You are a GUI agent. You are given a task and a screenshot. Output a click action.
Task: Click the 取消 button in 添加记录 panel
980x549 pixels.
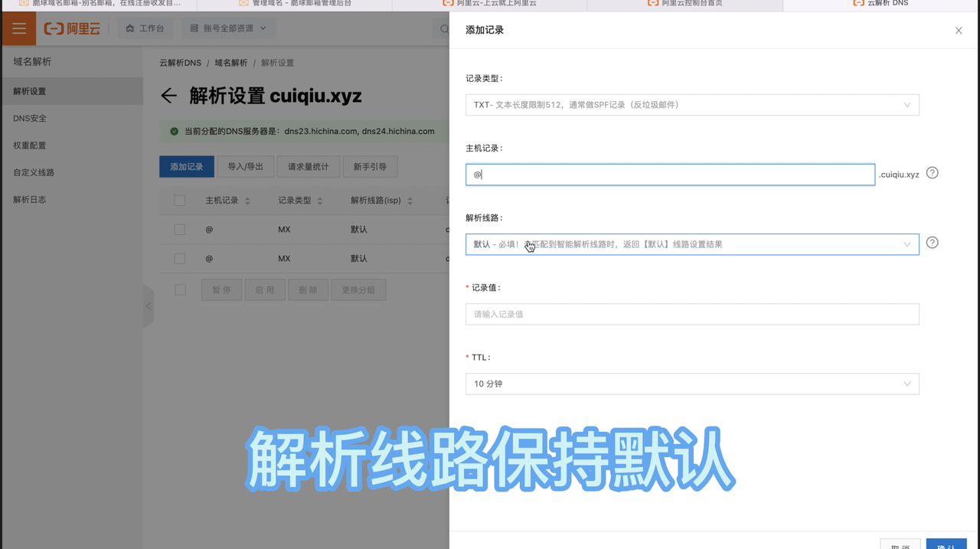pyautogui.click(x=900, y=544)
